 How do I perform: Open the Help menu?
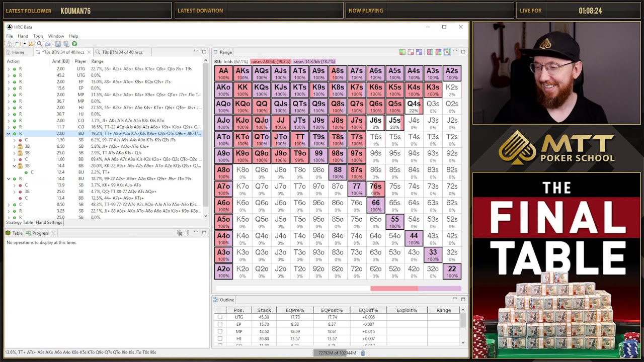coord(73,36)
